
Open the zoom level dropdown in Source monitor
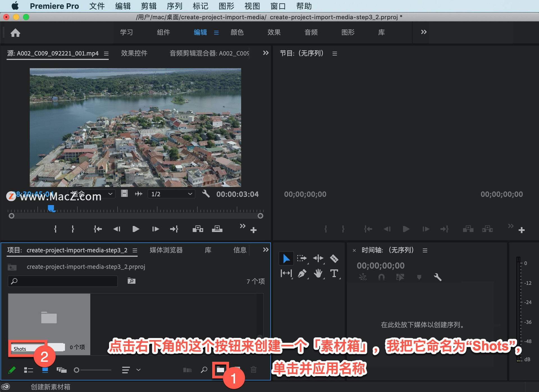pyautogui.click(x=91, y=194)
